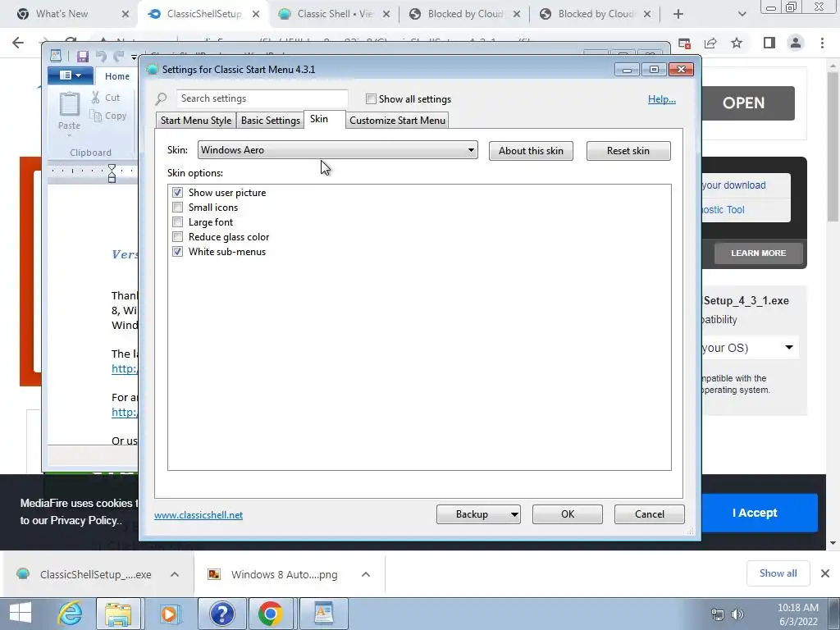Click clock showing 10:18 AM
840x630 pixels.
point(797,608)
